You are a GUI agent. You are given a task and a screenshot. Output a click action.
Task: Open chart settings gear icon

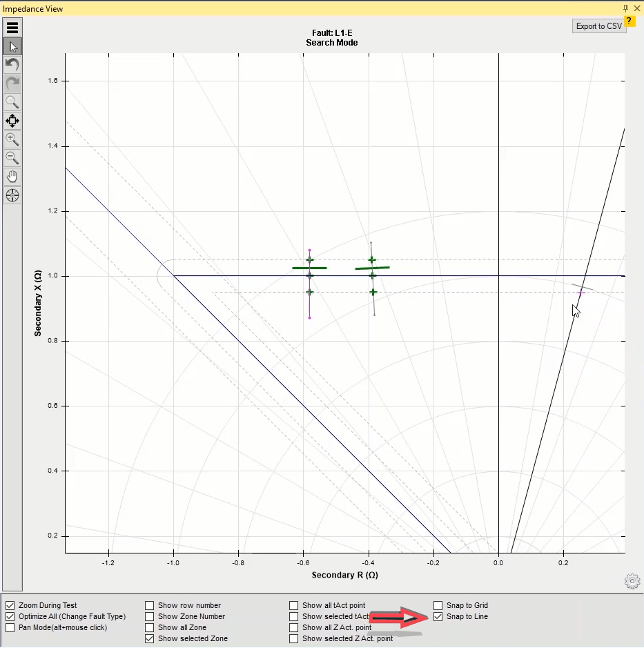(x=632, y=582)
